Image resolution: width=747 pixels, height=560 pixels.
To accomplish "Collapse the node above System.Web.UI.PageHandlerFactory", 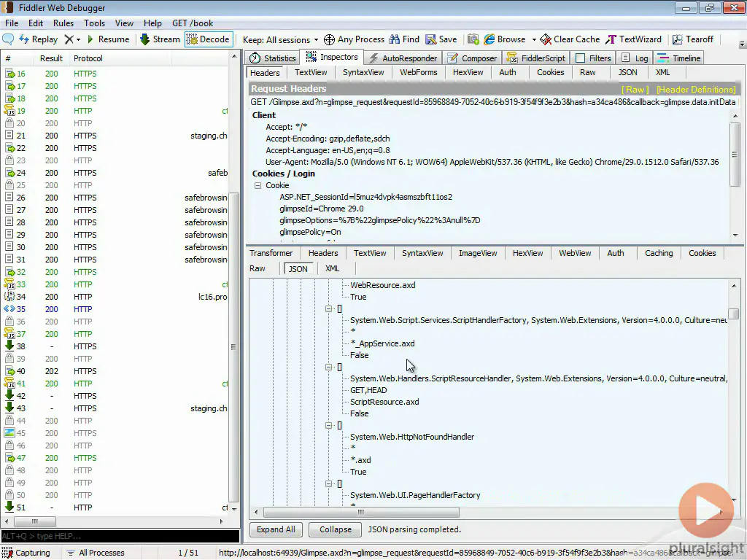I will pyautogui.click(x=329, y=484).
